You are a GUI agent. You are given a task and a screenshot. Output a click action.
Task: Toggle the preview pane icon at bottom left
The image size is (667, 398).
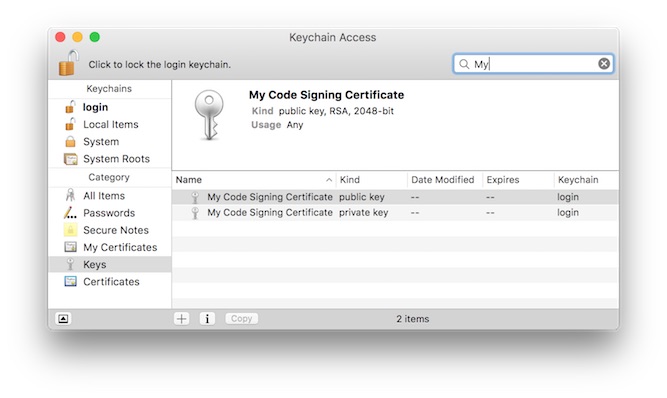63,318
